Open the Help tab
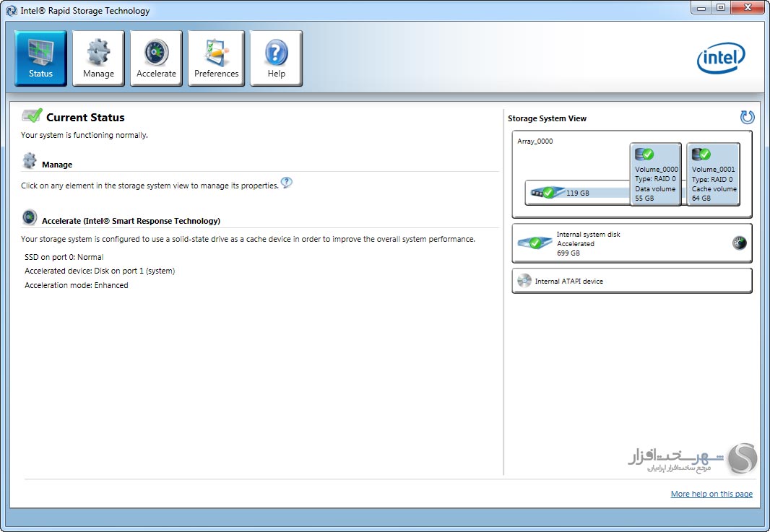Viewport: 770px width, 532px height. [276, 58]
